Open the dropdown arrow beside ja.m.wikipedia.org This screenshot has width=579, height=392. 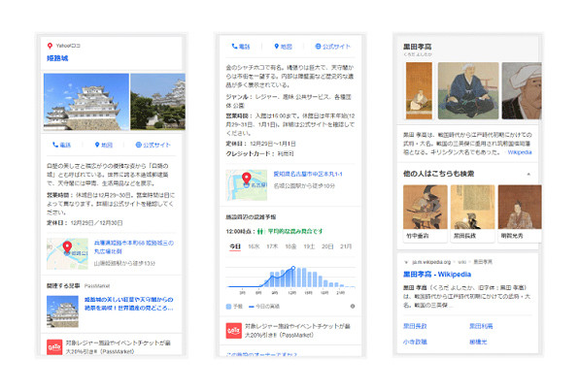click(x=406, y=262)
